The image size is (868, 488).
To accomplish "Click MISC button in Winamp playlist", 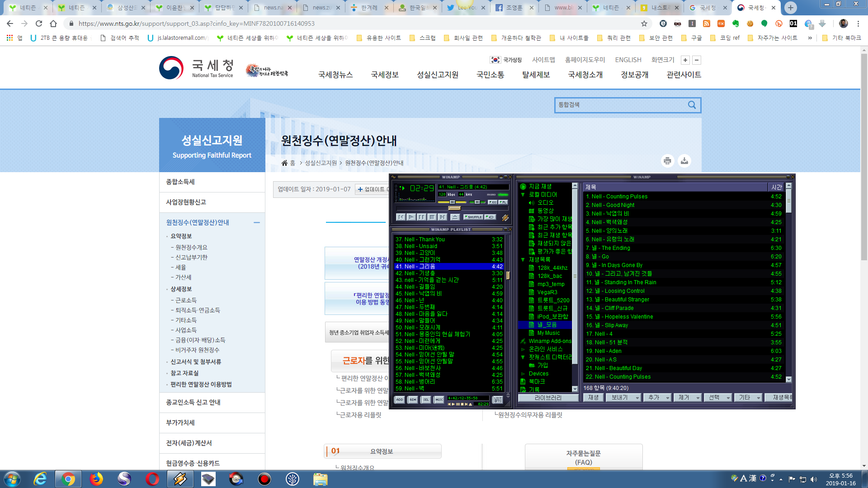I will 439,399.
